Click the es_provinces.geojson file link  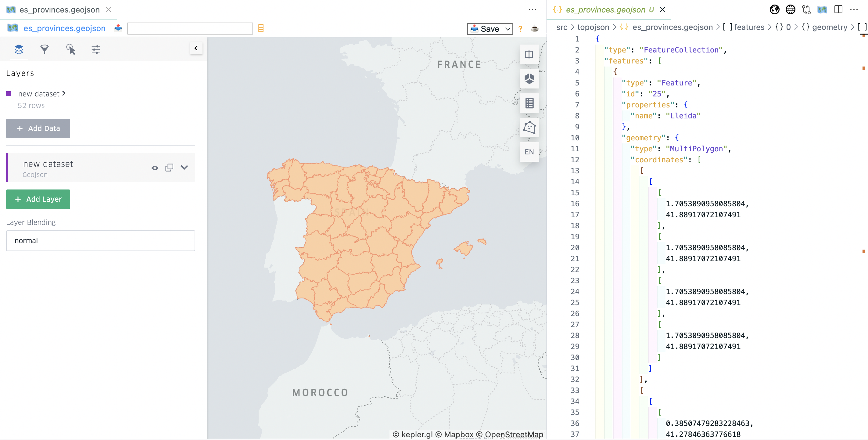[64, 28]
